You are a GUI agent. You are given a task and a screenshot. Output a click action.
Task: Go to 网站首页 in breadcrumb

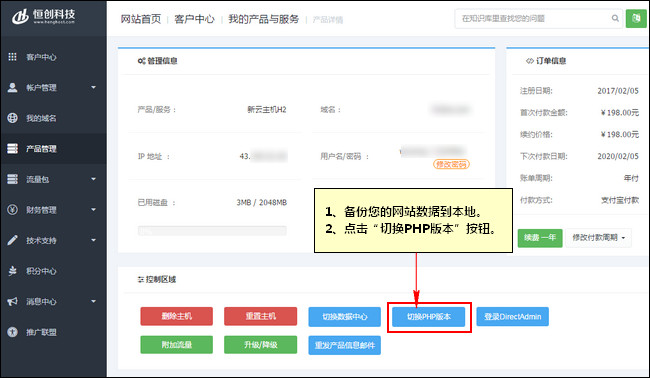click(141, 19)
